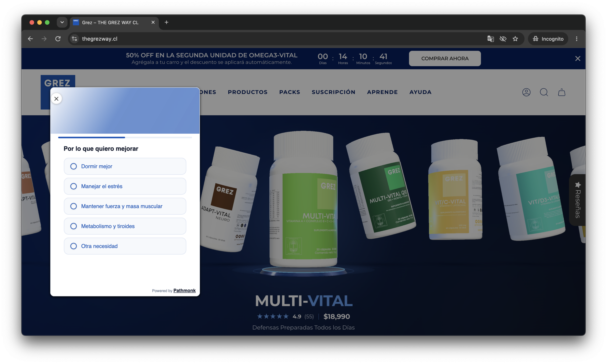The image size is (607, 364).
Task: Go back with the browser back arrow
Action: [30, 39]
